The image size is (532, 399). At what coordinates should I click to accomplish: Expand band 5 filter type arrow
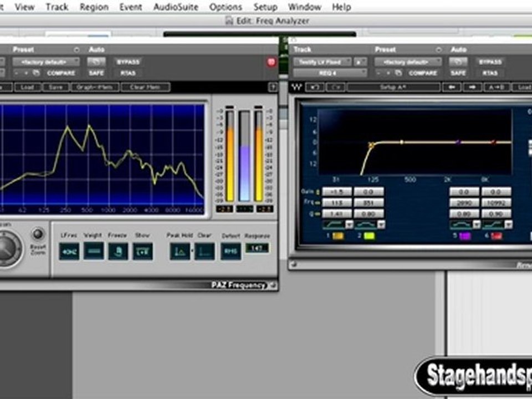coord(477,224)
